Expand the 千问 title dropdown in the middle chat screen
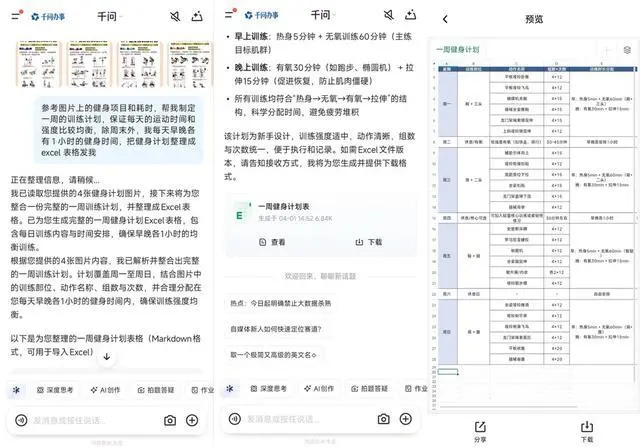This screenshot has width=640, height=447. [322, 15]
